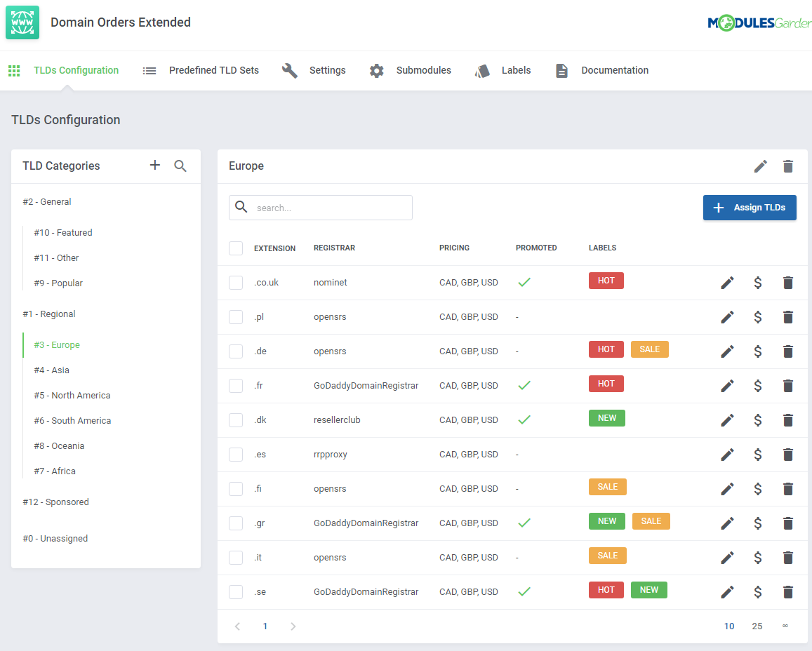Image resolution: width=812 pixels, height=651 pixels.
Task: Select the #0 - Unassigned category
Action: pos(55,539)
